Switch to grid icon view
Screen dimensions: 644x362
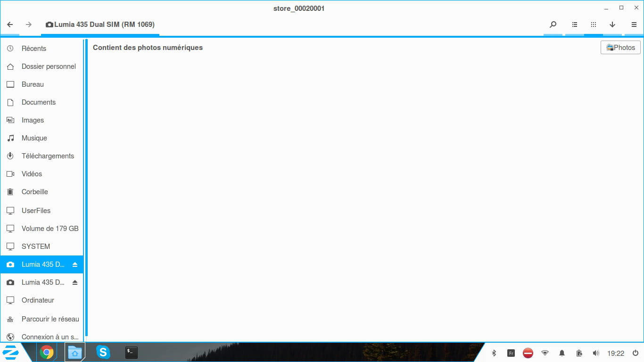594,25
